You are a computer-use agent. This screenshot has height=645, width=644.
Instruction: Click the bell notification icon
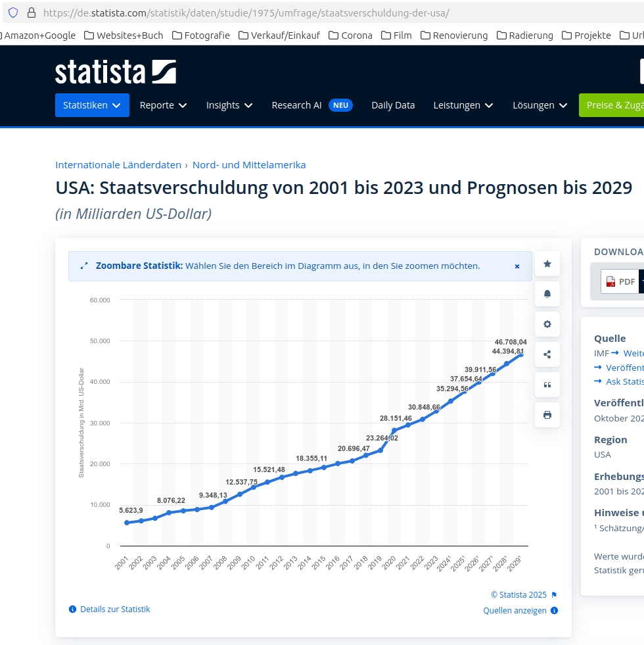pos(547,294)
